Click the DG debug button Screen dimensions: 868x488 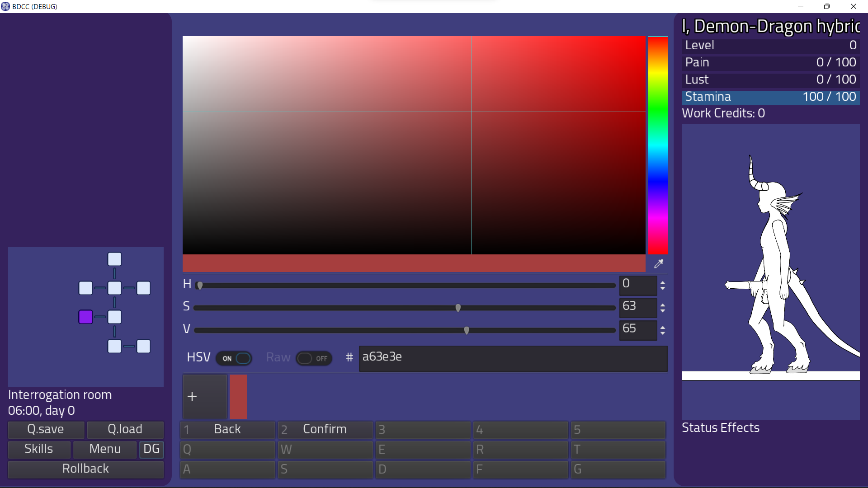click(x=151, y=449)
